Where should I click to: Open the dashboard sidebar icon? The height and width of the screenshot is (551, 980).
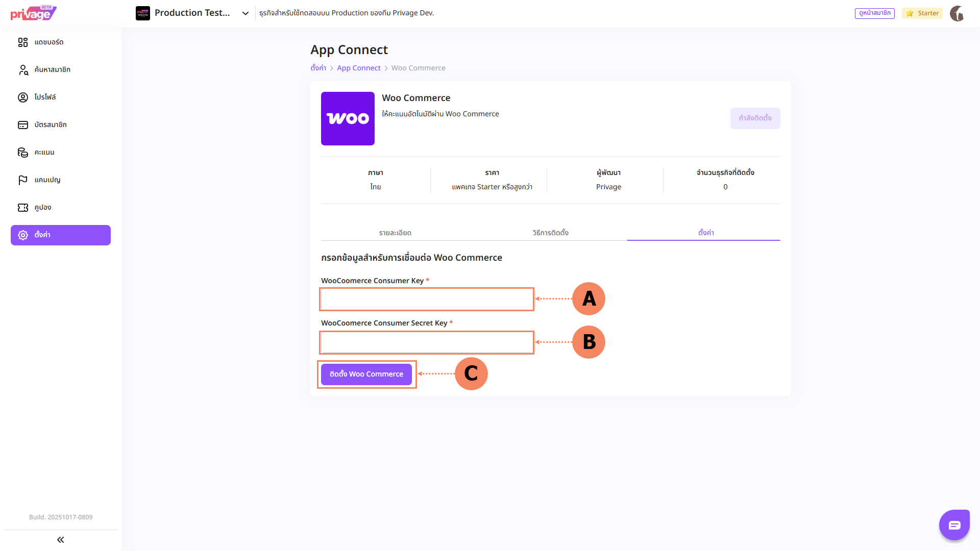click(x=23, y=42)
